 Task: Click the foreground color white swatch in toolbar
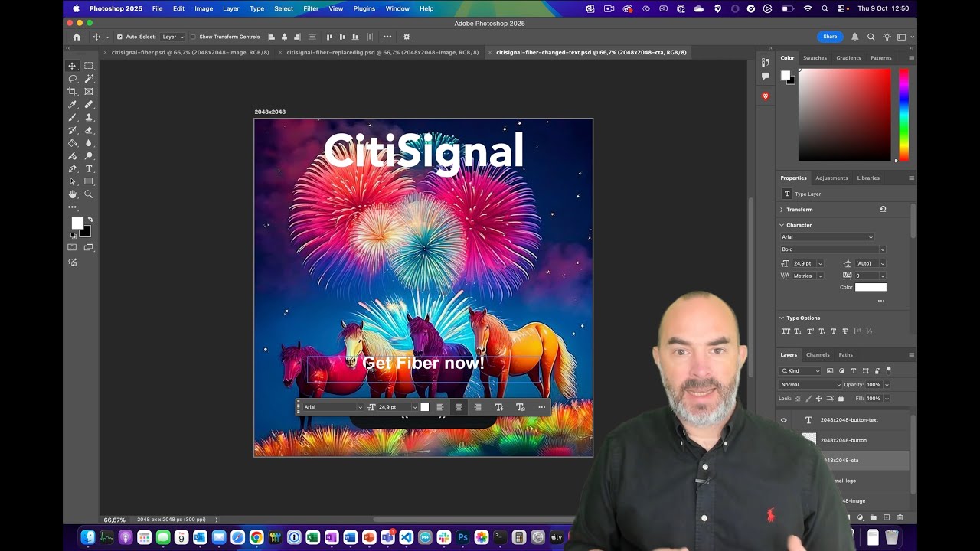pos(77,223)
